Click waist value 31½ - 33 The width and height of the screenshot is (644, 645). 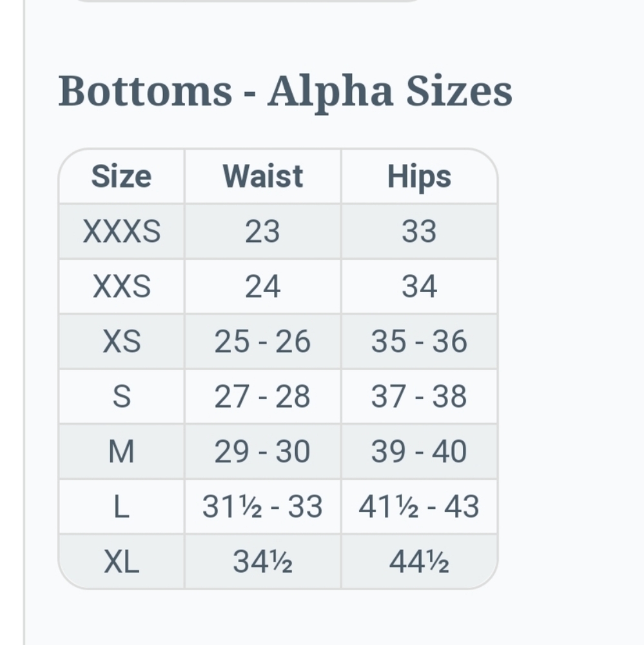point(263,506)
